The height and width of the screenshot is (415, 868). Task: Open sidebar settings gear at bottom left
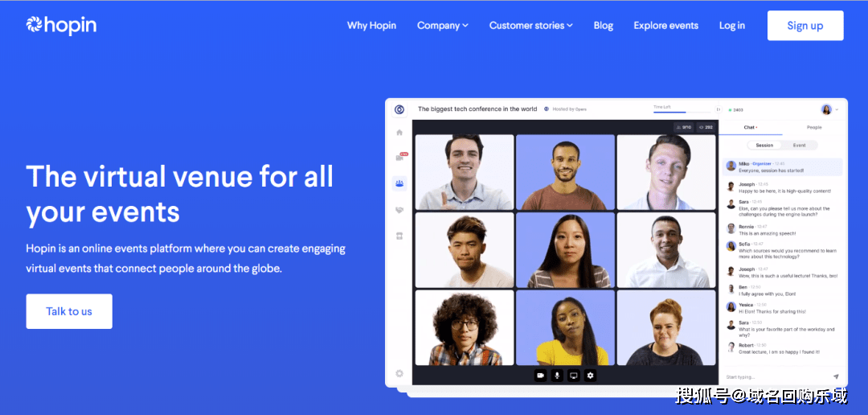tap(399, 373)
